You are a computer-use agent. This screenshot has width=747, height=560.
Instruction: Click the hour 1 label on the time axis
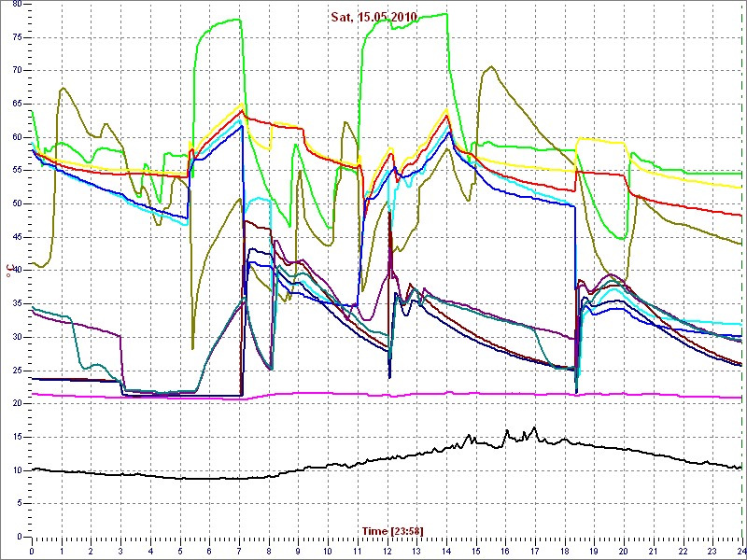point(62,551)
